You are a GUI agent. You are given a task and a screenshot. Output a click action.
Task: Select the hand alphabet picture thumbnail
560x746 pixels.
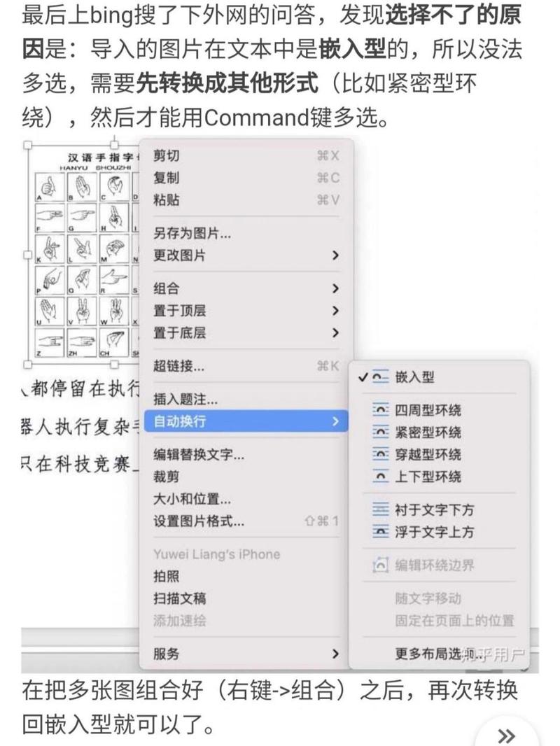click(x=84, y=255)
